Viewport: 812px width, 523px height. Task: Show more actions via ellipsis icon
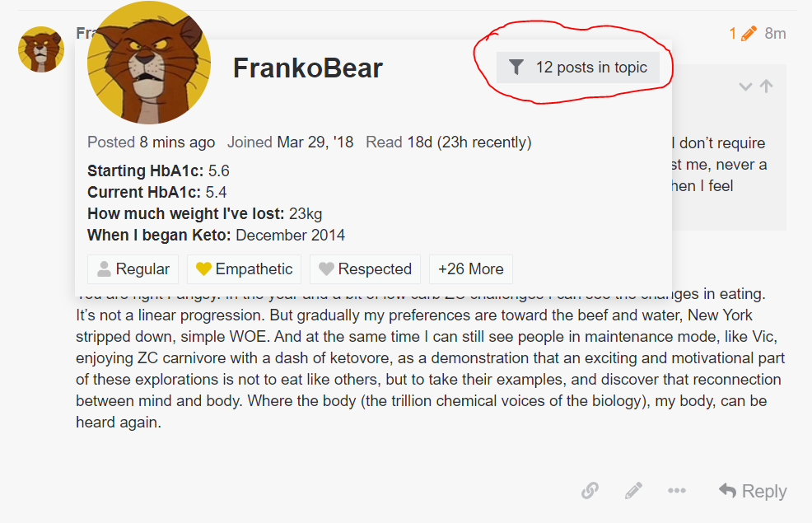677,490
